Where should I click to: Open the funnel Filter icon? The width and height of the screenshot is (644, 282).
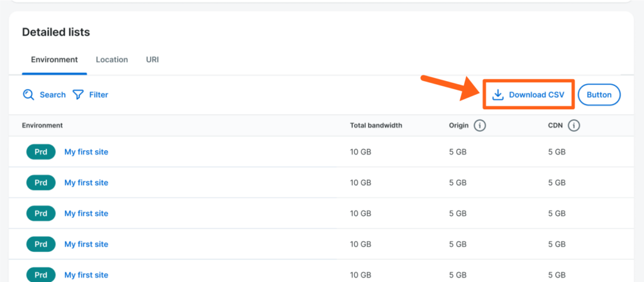[x=78, y=95]
